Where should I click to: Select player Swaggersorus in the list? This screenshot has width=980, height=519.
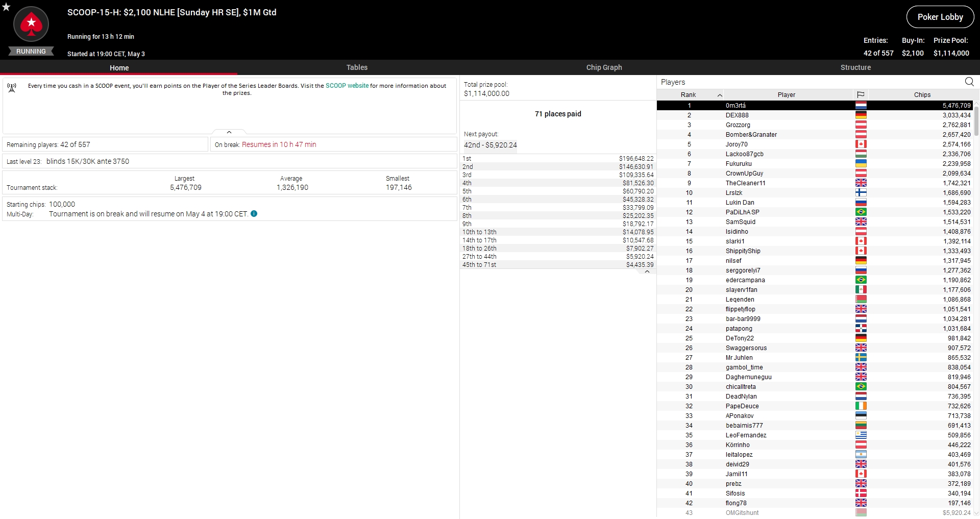815,348
